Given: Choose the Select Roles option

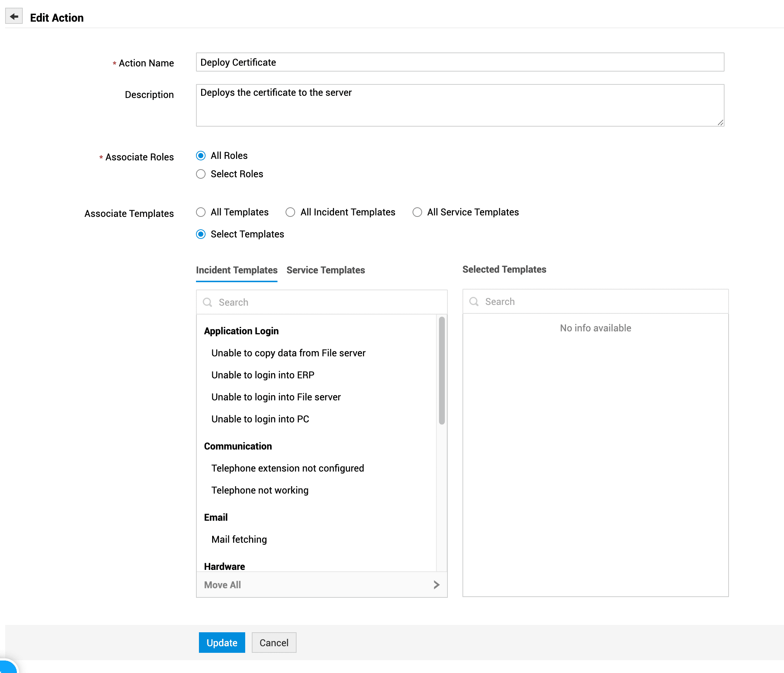Looking at the screenshot, I should point(201,174).
